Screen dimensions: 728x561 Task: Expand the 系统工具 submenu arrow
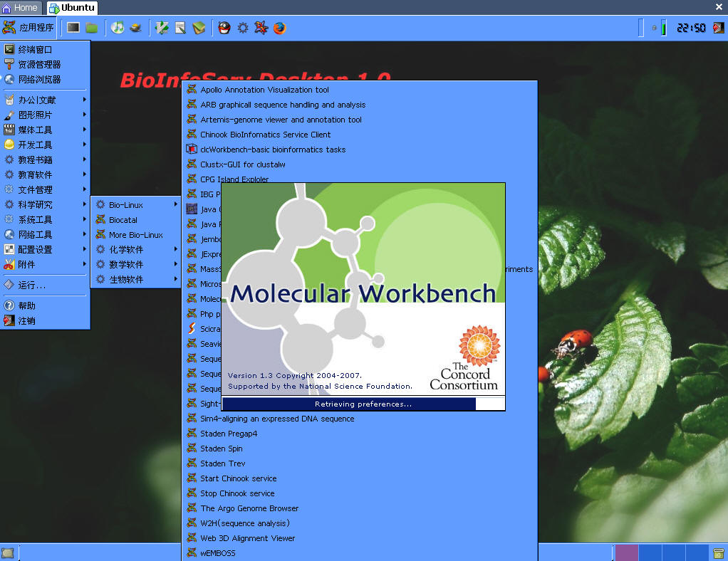coord(85,219)
